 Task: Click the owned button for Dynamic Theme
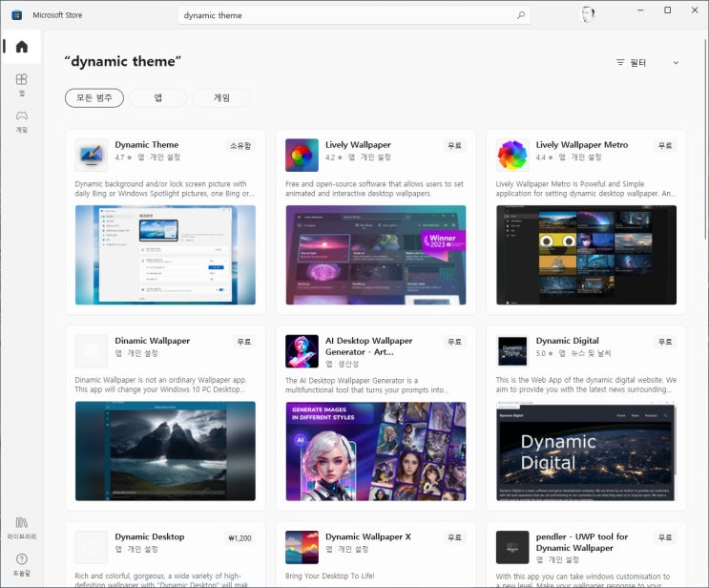240,146
